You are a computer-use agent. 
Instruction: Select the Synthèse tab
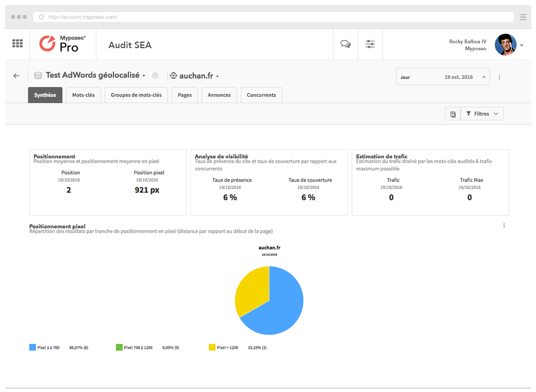45,95
